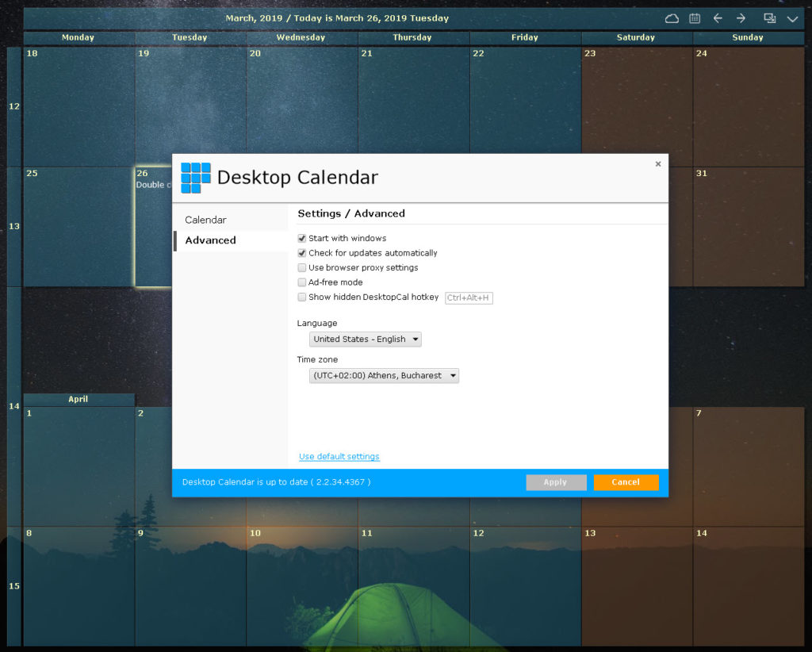Open the Calendar settings tab
This screenshot has width=812, height=652.
click(231, 220)
